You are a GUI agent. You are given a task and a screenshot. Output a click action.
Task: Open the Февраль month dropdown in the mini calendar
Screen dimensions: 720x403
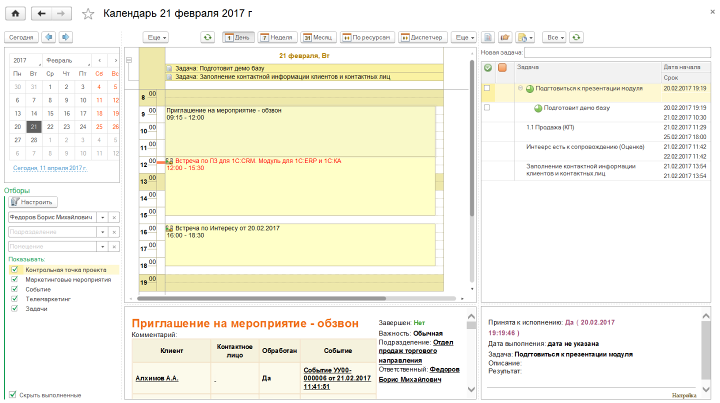point(68,61)
